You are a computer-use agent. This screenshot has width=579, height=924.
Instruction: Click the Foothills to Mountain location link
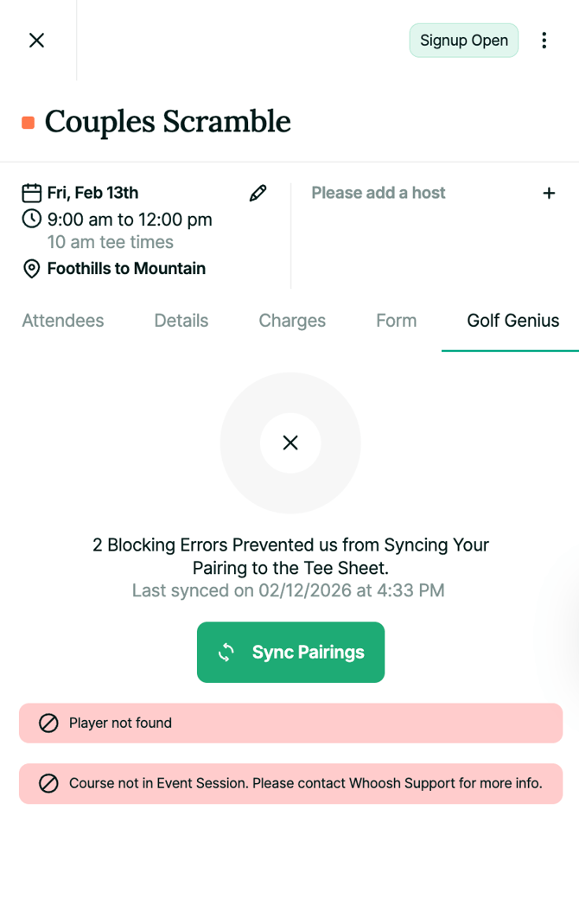126,269
